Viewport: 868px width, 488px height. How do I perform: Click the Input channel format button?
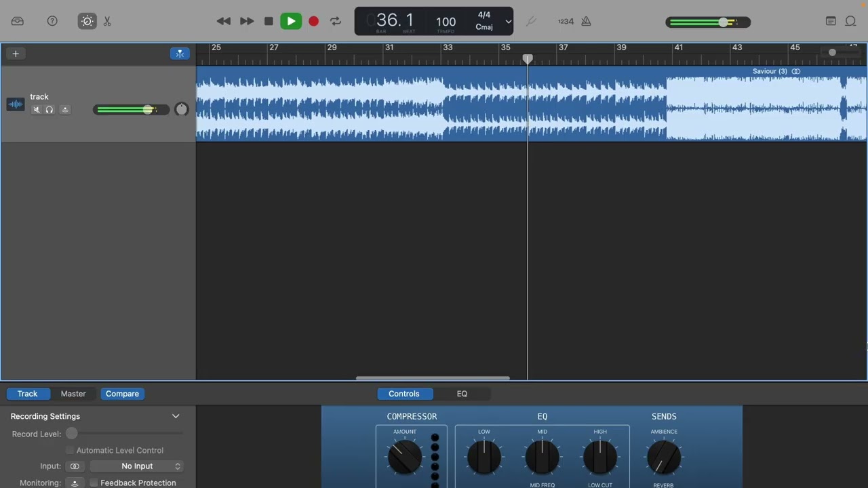[x=75, y=466]
